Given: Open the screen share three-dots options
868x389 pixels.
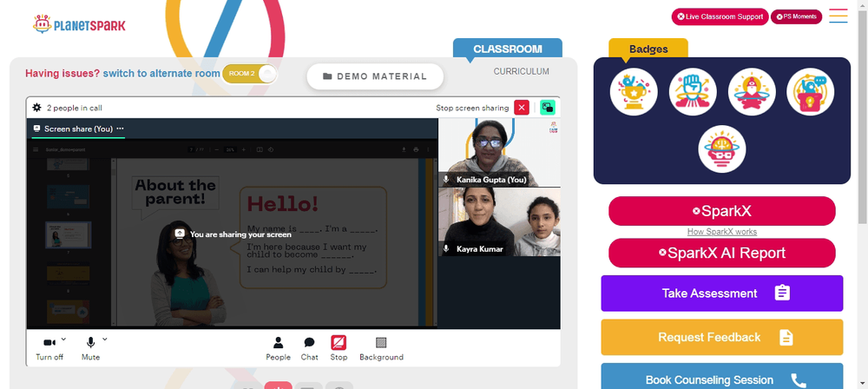Looking at the screenshot, I should pyautogui.click(x=120, y=129).
